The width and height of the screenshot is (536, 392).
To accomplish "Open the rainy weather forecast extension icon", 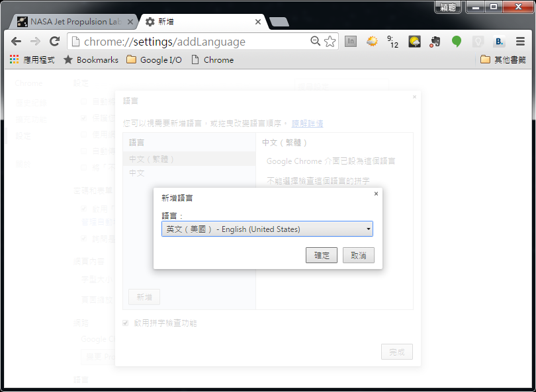I will (x=414, y=42).
